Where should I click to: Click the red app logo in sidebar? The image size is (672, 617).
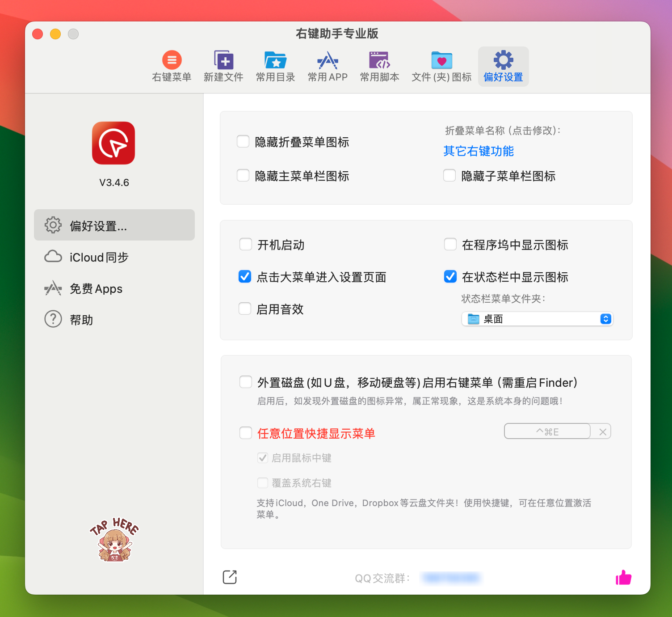pos(113,143)
